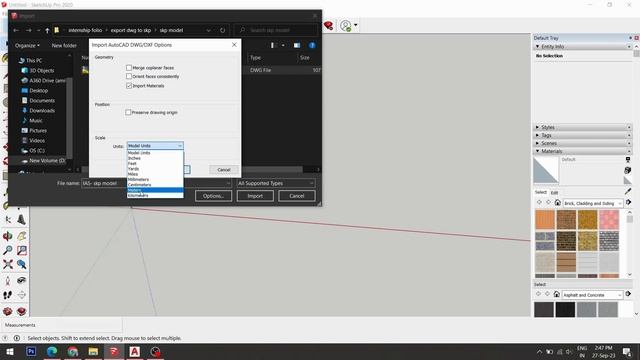Viewport: 640px width, 360px height.
Task: Open the All Supported Types file filter dropdown
Action: pyautogui.click(x=276, y=183)
